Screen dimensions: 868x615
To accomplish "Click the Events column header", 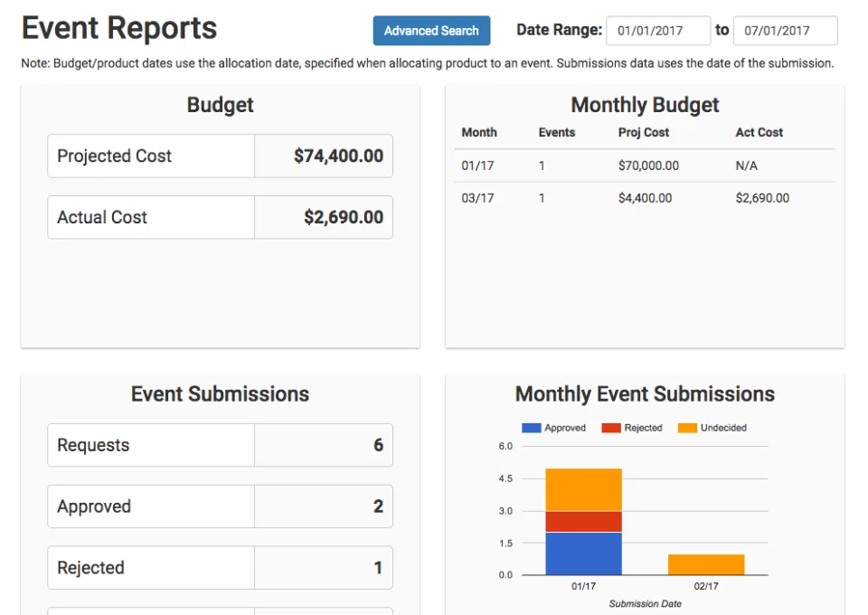I will click(x=557, y=132).
